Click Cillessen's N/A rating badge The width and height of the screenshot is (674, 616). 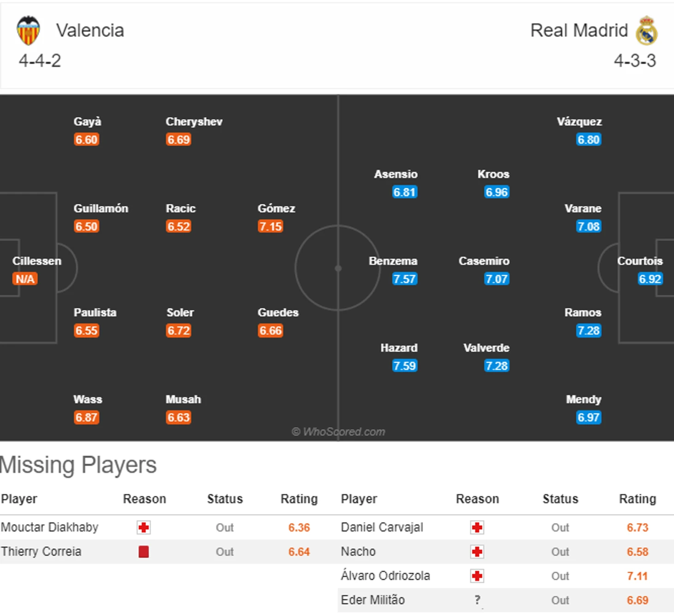pos(25,279)
